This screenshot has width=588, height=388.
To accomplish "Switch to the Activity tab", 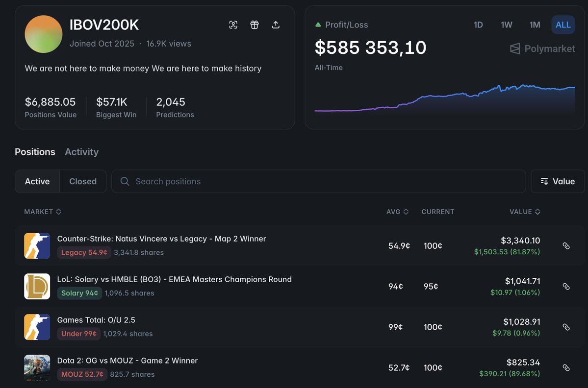I will click(82, 152).
